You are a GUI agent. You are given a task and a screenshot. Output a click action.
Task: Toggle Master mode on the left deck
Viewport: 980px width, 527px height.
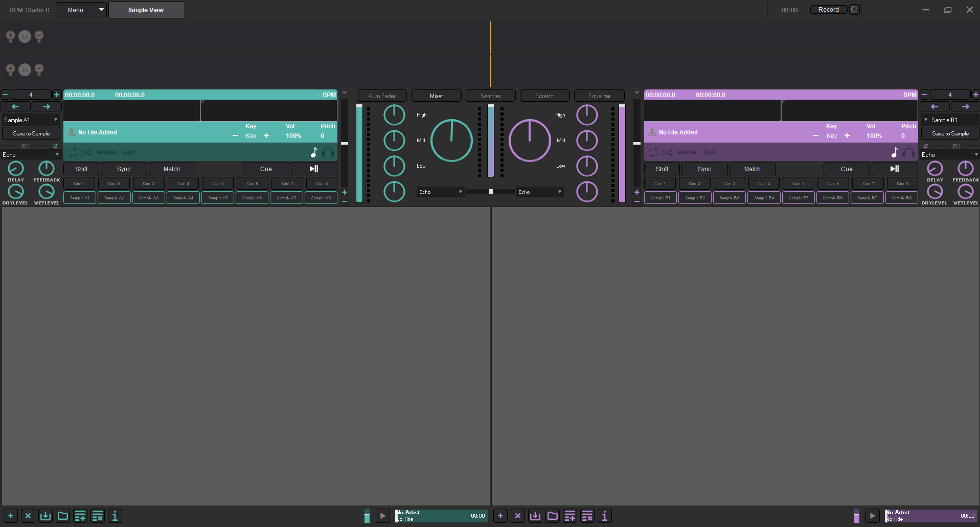click(x=106, y=152)
